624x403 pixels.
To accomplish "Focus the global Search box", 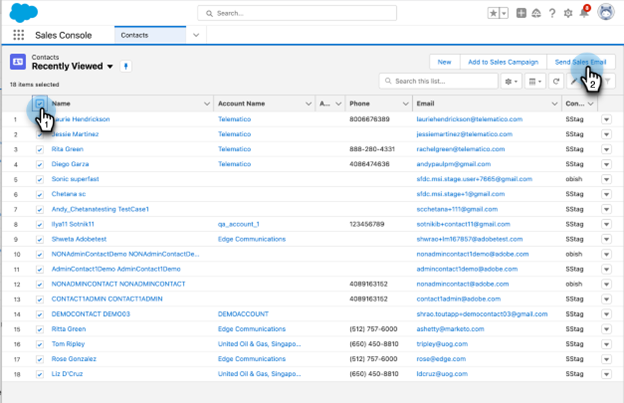I will pyautogui.click(x=297, y=13).
